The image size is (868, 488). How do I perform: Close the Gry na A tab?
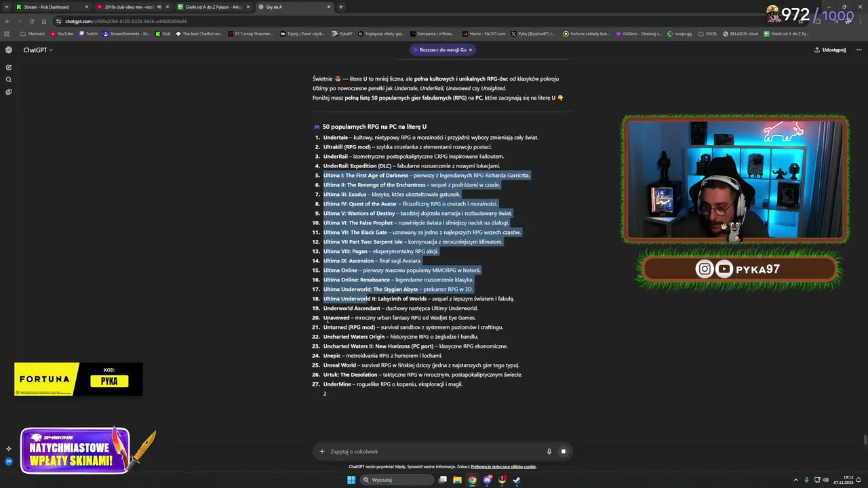click(x=329, y=7)
